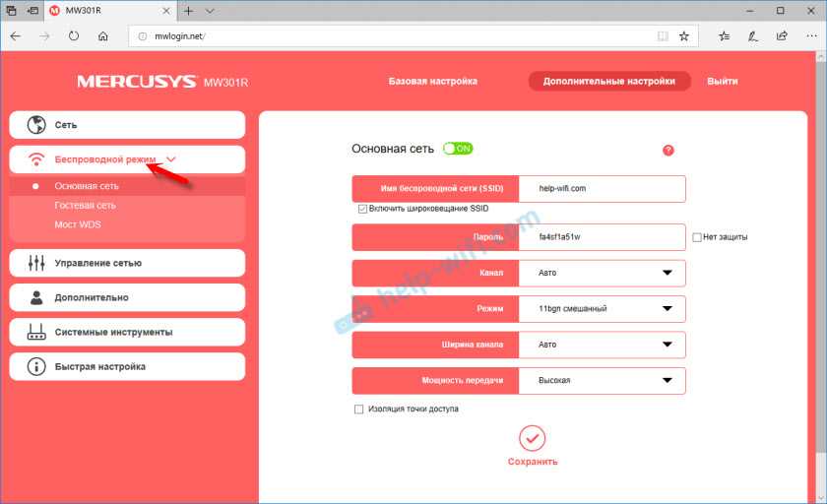Toggle the Основная сеть ON switch
The width and height of the screenshot is (827, 504).
pos(457,149)
